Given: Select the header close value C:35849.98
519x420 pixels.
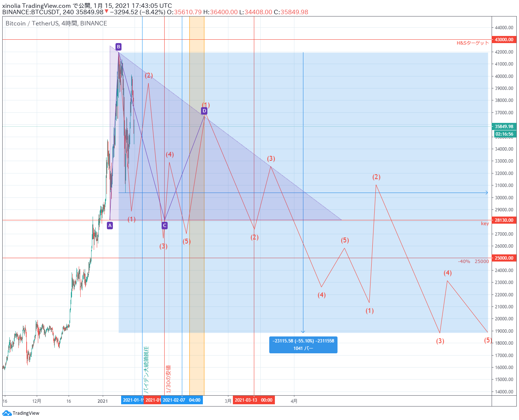Looking at the screenshot, I should [x=291, y=12].
